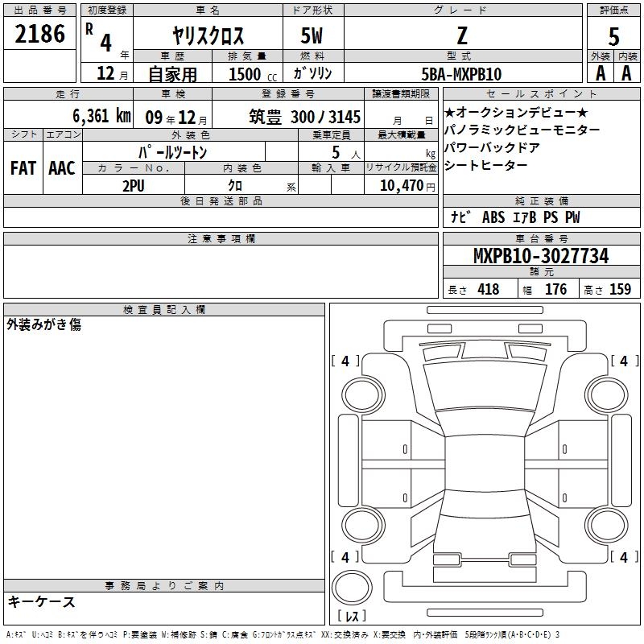Select the model code 5BA-MXPB10
Viewport: 644px width, 644px height.
tap(462, 74)
